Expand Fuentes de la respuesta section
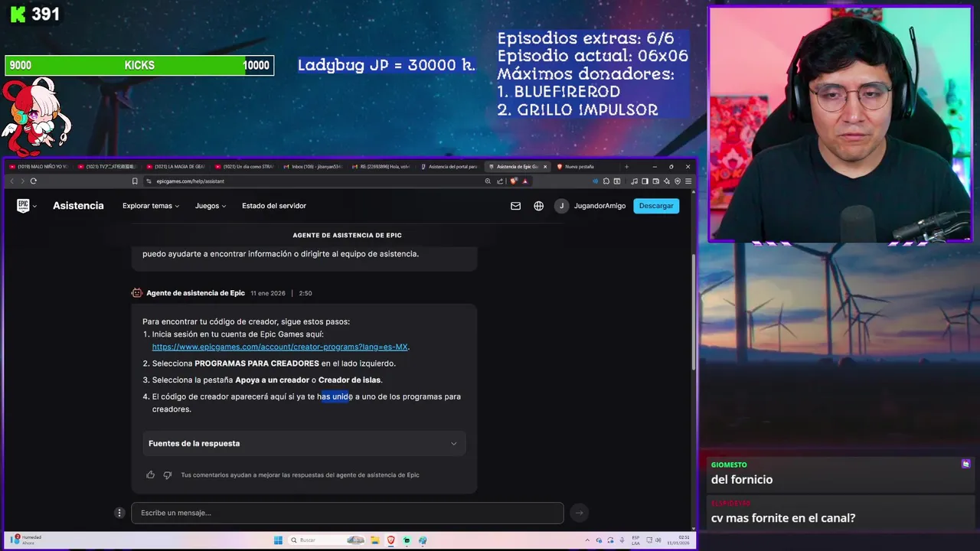The width and height of the screenshot is (980, 551). coord(304,444)
